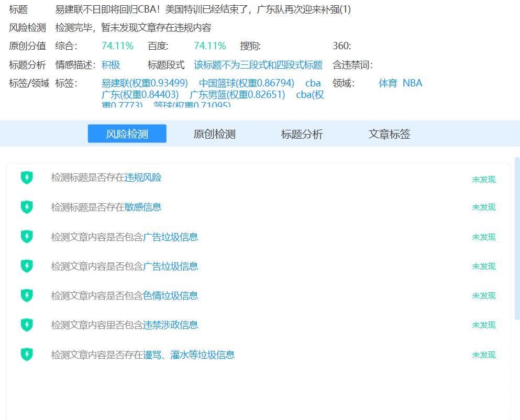Select the 体育 domain label
Image resolution: width=520 pixels, height=420 pixels.
click(388, 83)
